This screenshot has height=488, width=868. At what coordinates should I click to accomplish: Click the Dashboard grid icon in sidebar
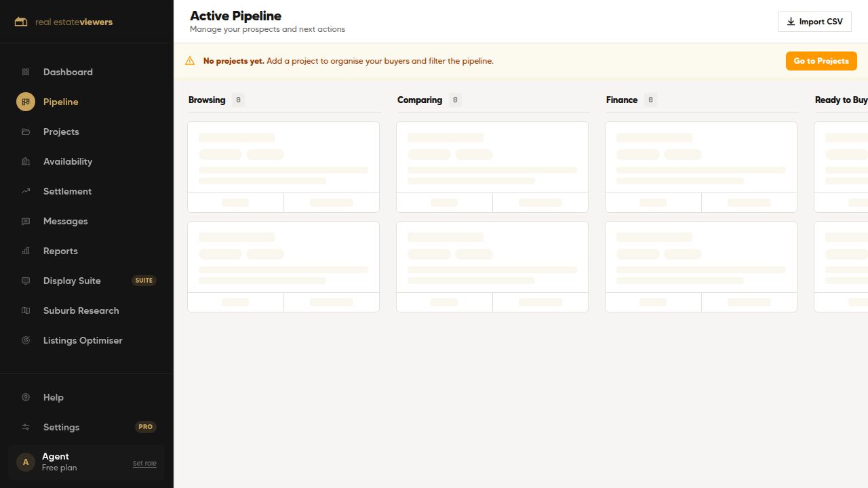26,72
